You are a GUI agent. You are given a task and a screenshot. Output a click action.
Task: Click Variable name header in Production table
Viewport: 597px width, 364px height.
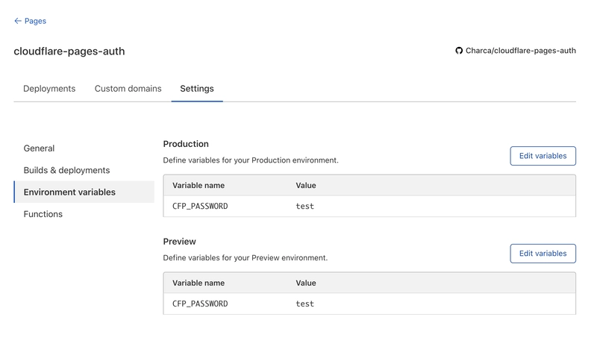[199, 186]
